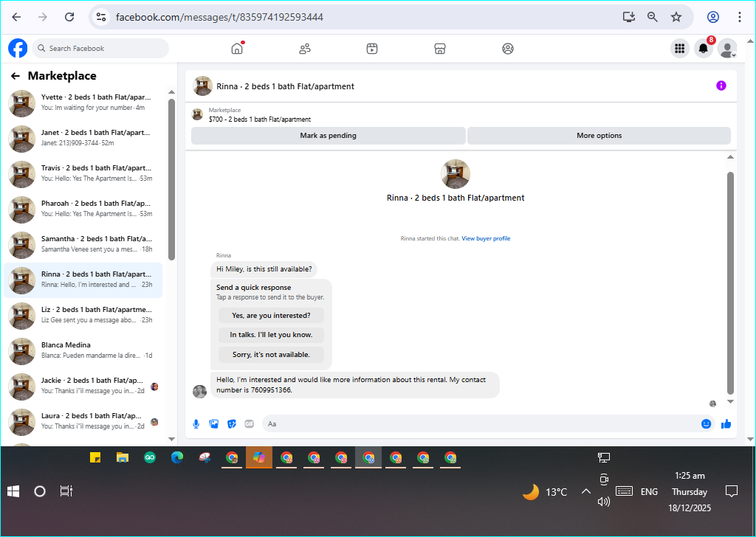Open notifications bell with 8 badge
The image size is (756, 537).
pyautogui.click(x=704, y=48)
